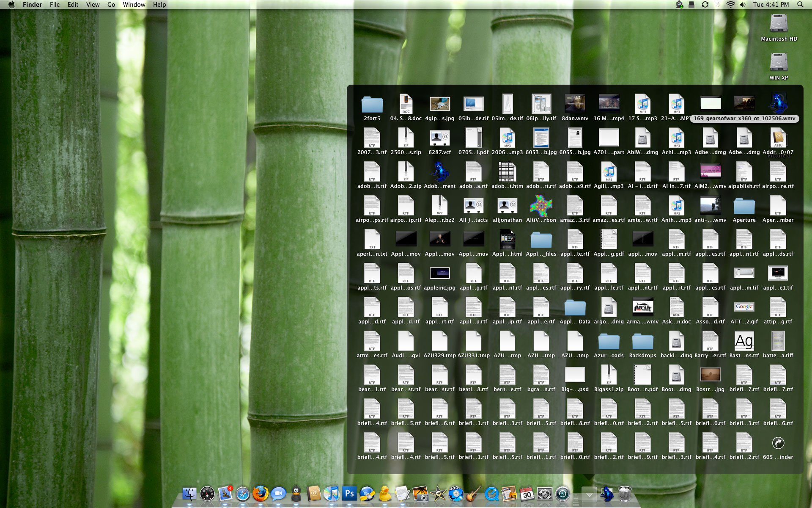Open Mail app with unread badge
This screenshot has height=508, width=812.
coord(225,494)
